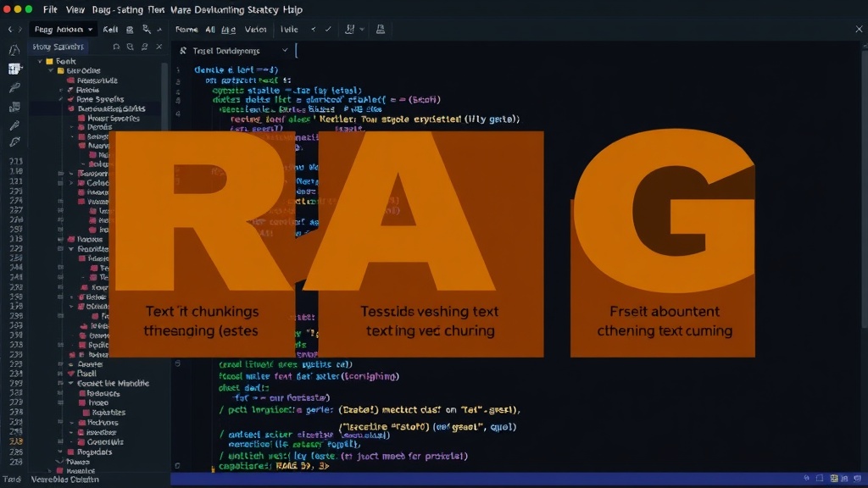Click the second bottom-right status bar icon
The image size is (868, 488).
click(820, 478)
